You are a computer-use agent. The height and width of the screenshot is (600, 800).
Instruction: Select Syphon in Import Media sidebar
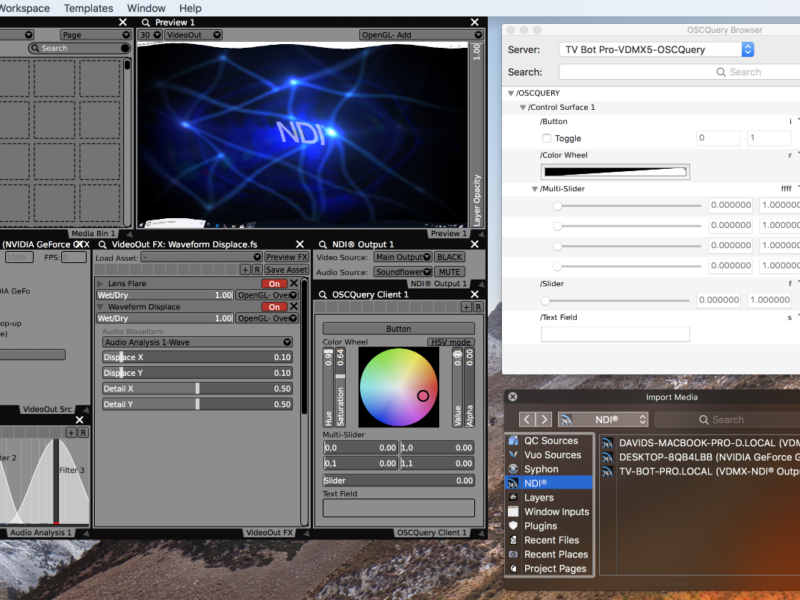(x=541, y=469)
